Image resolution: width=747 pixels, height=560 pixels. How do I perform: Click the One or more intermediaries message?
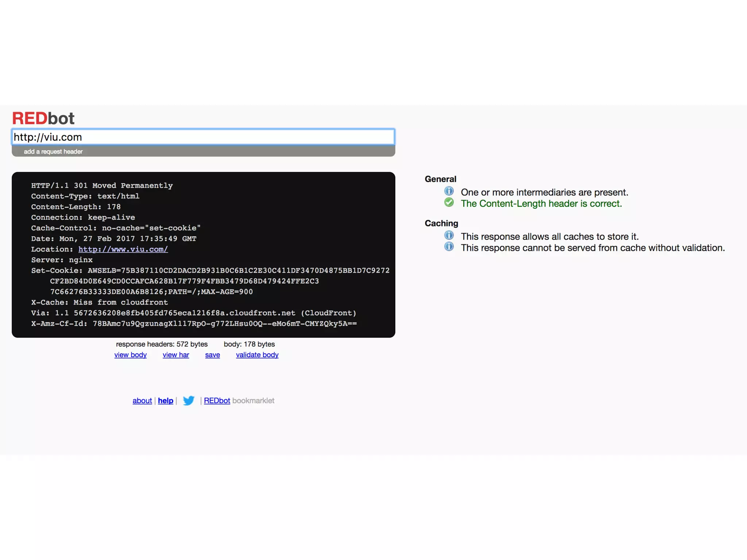click(544, 192)
